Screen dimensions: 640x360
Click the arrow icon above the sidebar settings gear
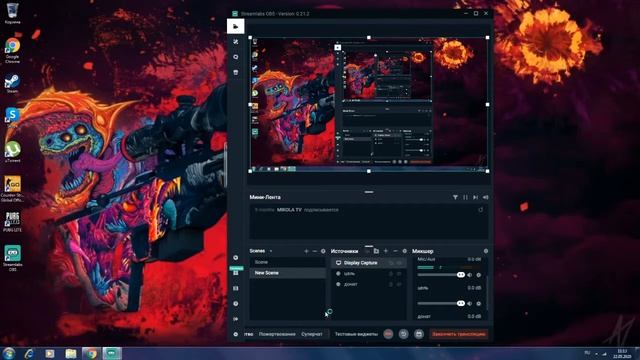tap(236, 319)
